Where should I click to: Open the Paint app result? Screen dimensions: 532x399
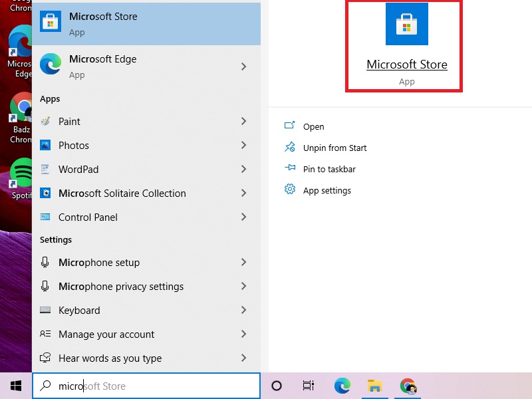click(x=146, y=121)
